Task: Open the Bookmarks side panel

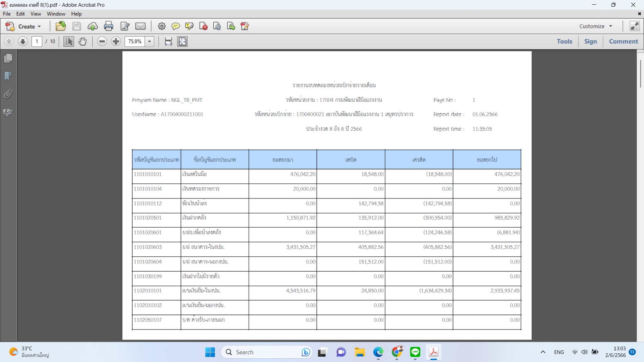Action: click(x=8, y=76)
